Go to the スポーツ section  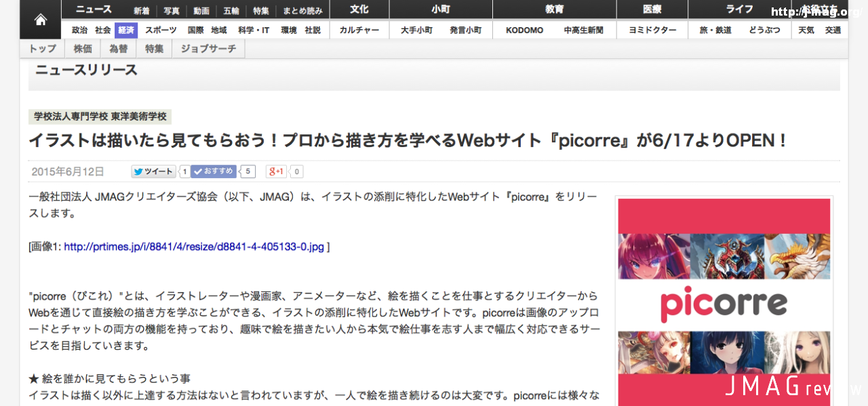tap(161, 30)
